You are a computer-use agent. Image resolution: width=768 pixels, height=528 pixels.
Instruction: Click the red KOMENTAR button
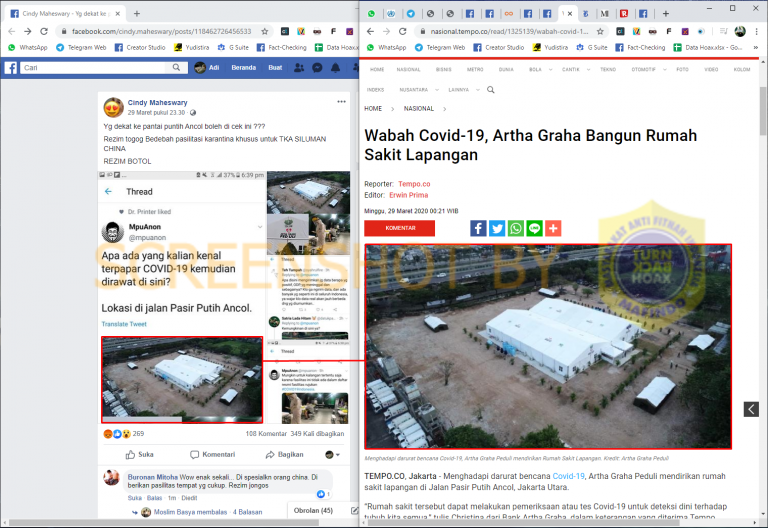pyautogui.click(x=400, y=228)
